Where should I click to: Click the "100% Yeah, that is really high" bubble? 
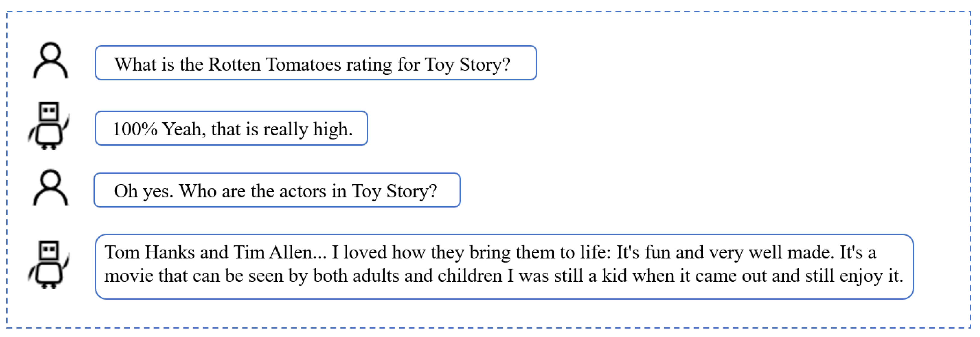click(231, 129)
